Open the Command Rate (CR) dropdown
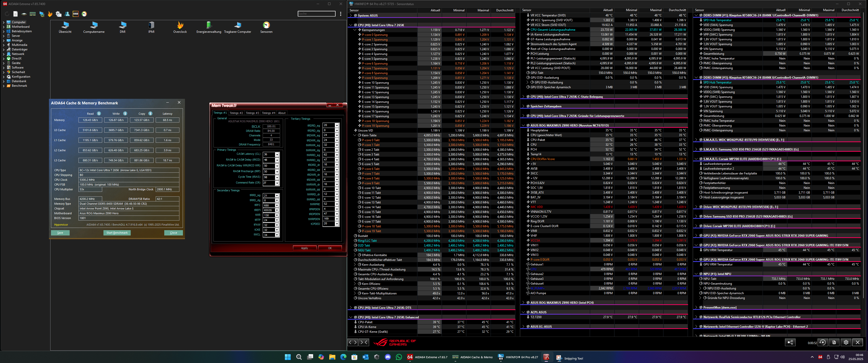This screenshot has height=363, width=868. (x=277, y=183)
